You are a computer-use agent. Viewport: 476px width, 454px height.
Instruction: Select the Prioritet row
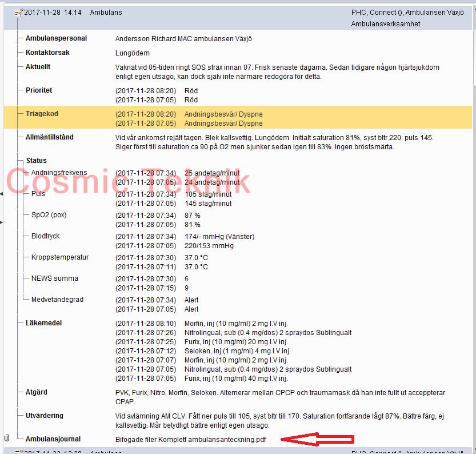(x=238, y=95)
